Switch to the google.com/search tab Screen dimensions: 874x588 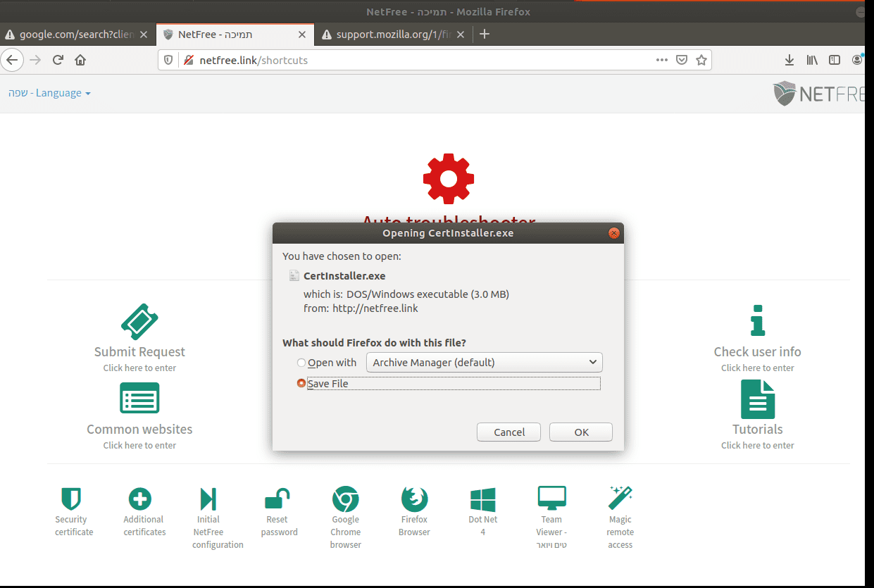[x=77, y=34]
